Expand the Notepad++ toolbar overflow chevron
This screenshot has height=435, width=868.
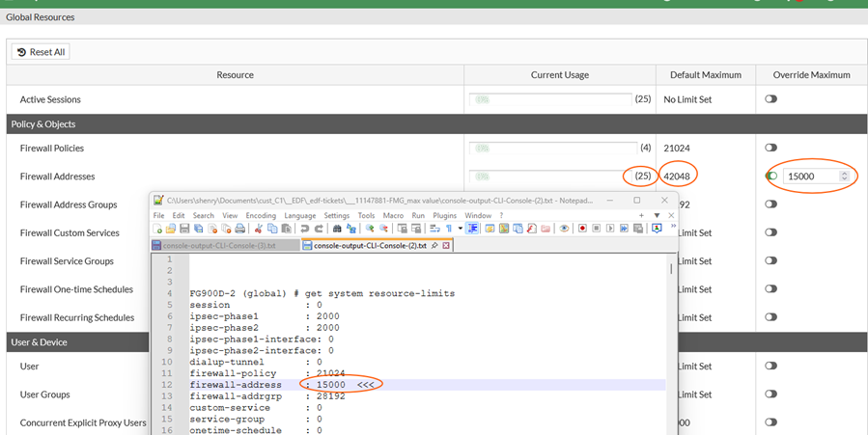[x=672, y=228]
